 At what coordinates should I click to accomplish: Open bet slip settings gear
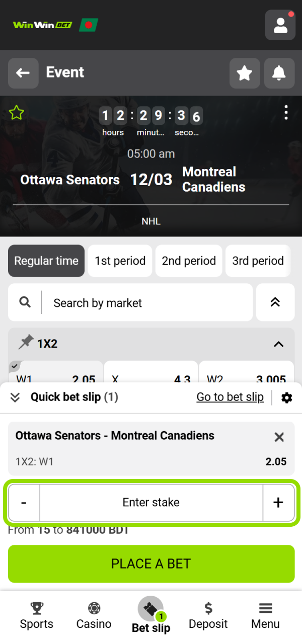(x=286, y=397)
